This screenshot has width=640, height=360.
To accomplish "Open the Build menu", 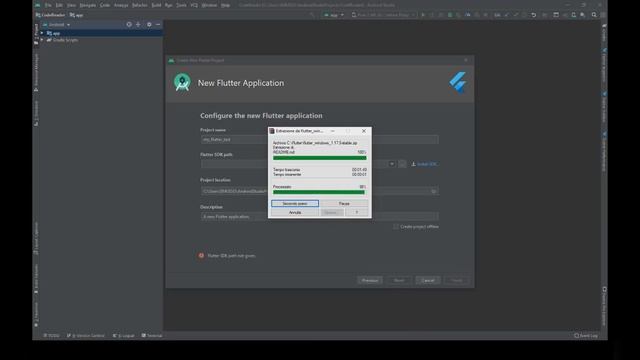I will (156, 5).
